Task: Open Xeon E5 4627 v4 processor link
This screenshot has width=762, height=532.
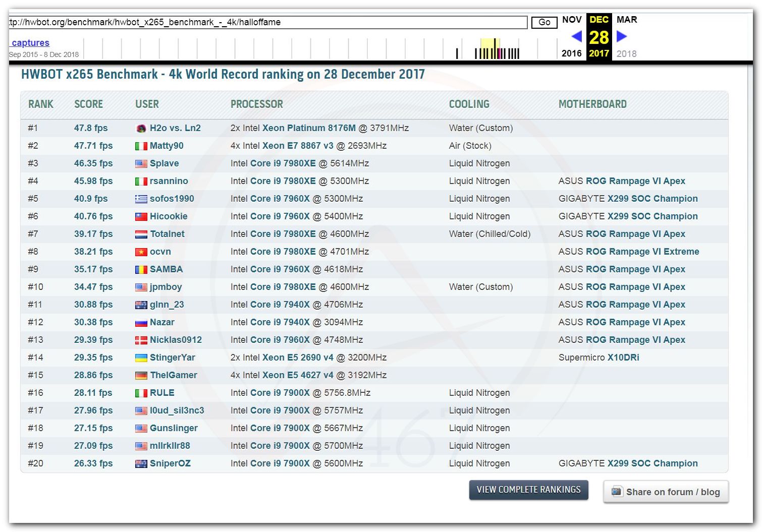Action: (298, 375)
